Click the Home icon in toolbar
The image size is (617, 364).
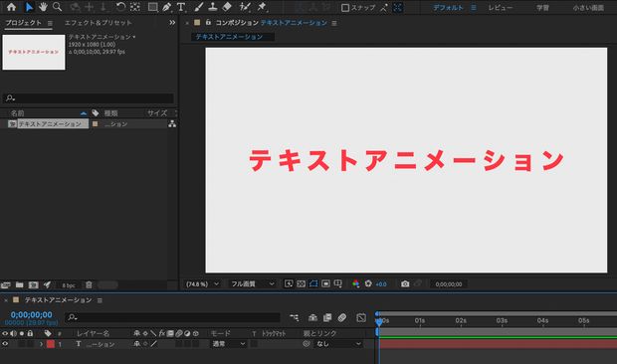(x=11, y=7)
